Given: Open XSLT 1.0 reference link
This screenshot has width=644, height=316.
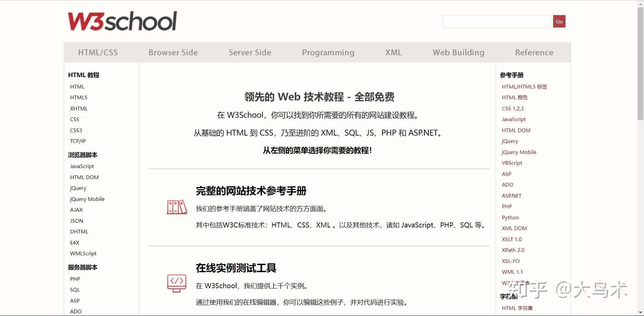Looking at the screenshot, I should tap(512, 239).
